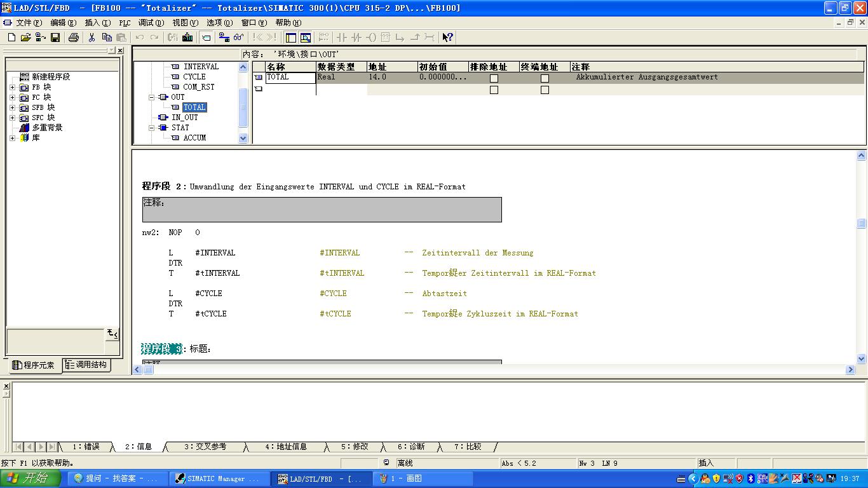
Task: Open the PLC menu
Action: 125,23
